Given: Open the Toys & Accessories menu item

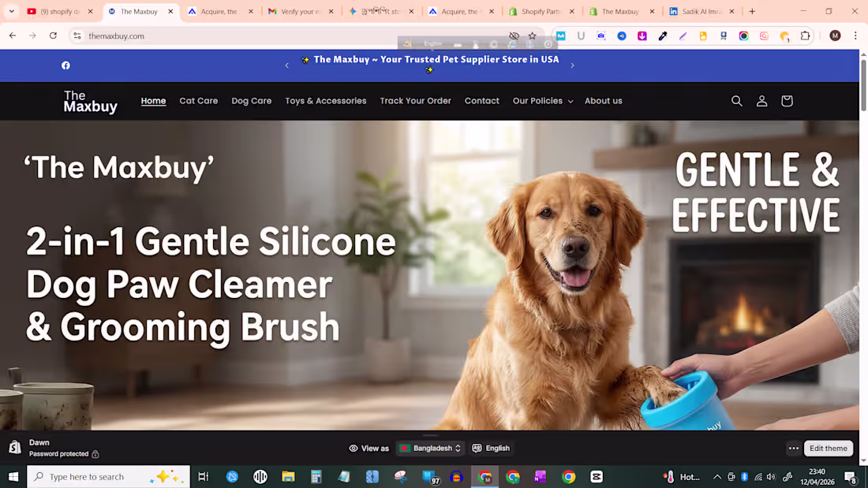Looking at the screenshot, I should click(325, 101).
